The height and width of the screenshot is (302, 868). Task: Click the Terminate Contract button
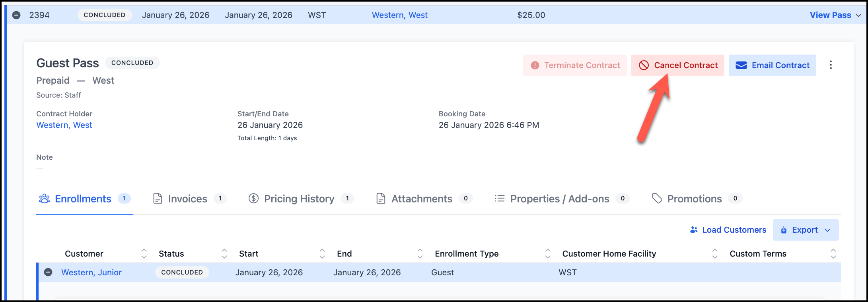pos(575,65)
